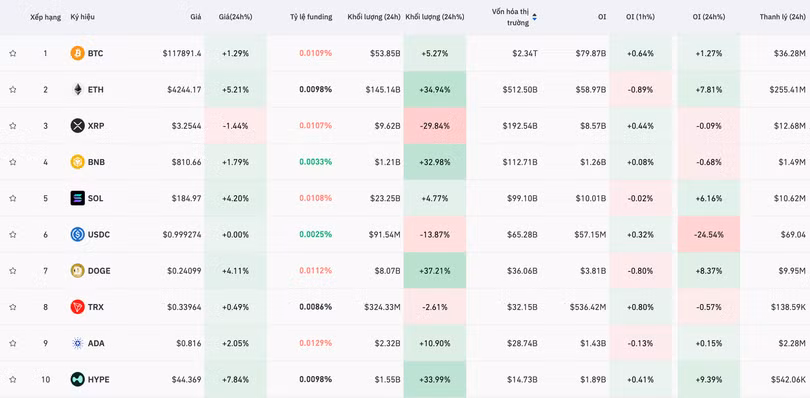The width and height of the screenshot is (810, 398).
Task: Click the XRP coin icon
Action: (x=77, y=126)
